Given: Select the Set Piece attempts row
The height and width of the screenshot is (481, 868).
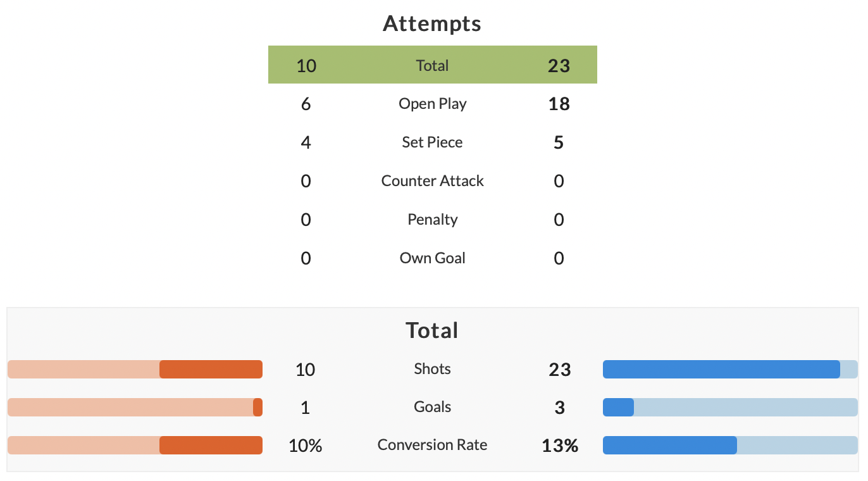Looking at the screenshot, I should [x=432, y=142].
